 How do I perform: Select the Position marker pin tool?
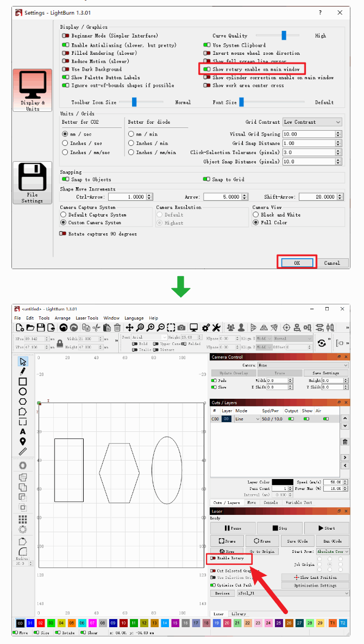[23, 442]
